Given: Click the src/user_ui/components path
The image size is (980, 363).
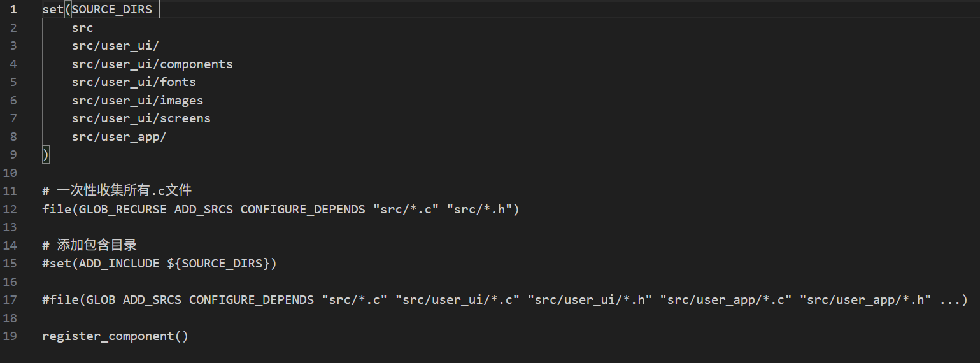Looking at the screenshot, I should (152, 64).
